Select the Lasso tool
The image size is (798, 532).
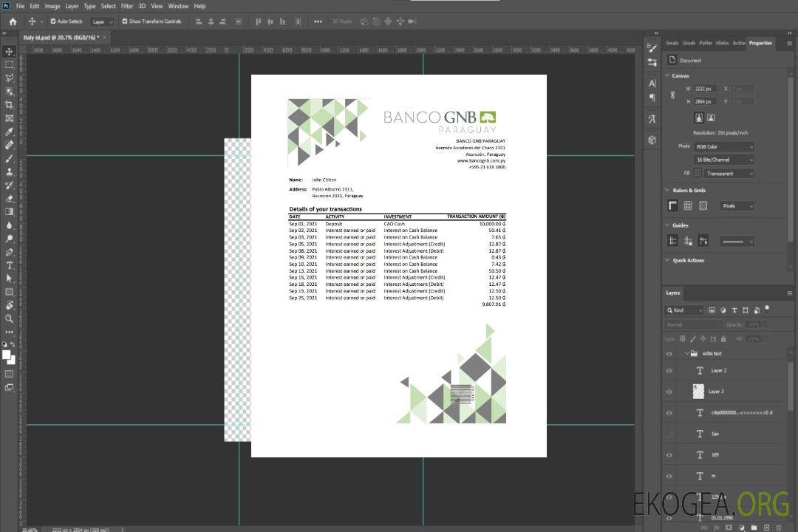[9, 78]
